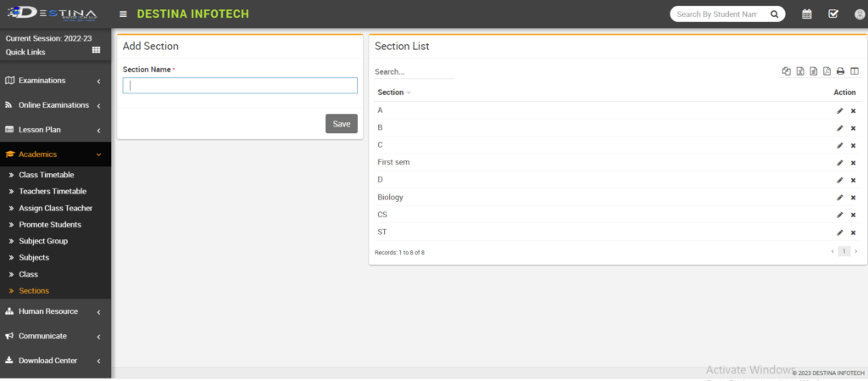Image resolution: width=868 pixels, height=381 pixels.
Task: Toggle the hamburger sidebar menu
Action: [x=124, y=14]
